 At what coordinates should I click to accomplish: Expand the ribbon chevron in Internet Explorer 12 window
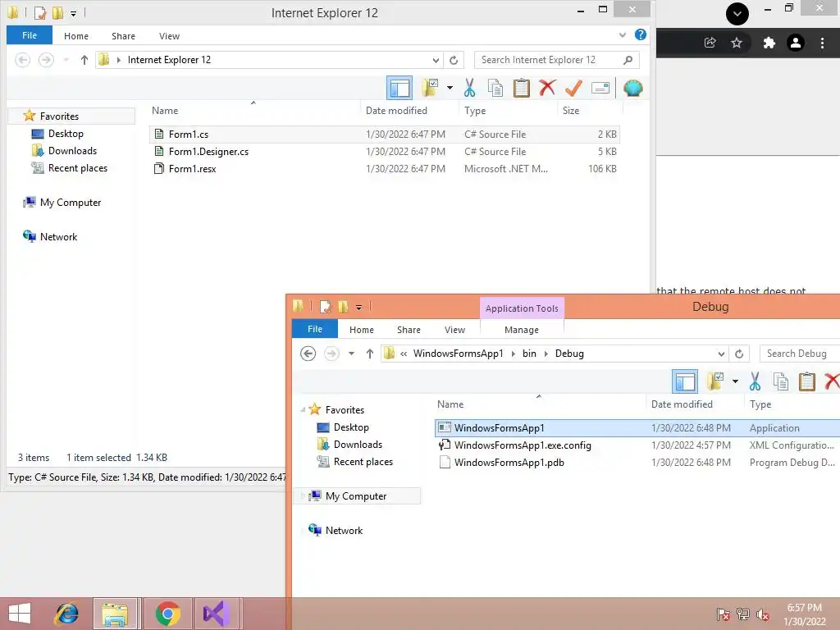623,35
